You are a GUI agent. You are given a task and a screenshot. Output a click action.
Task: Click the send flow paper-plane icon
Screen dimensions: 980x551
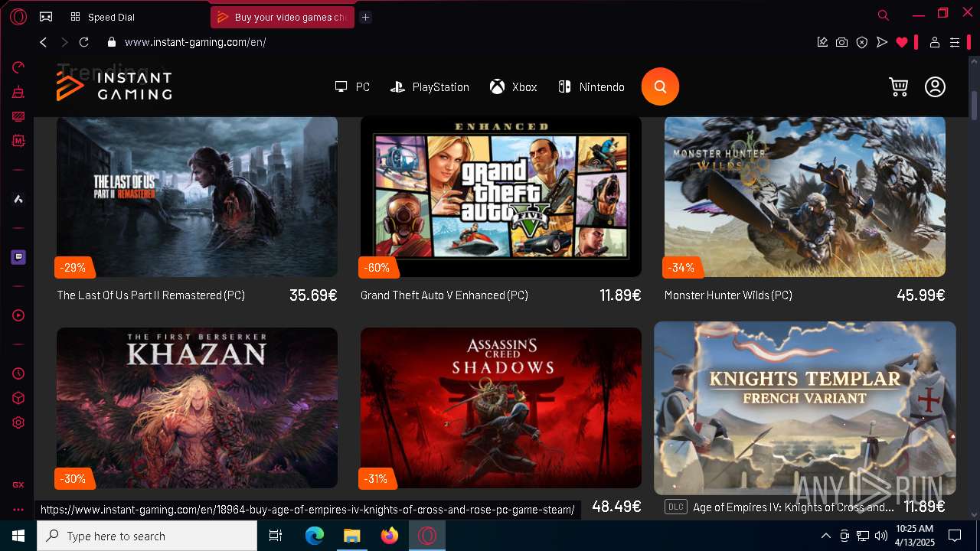click(x=882, y=42)
